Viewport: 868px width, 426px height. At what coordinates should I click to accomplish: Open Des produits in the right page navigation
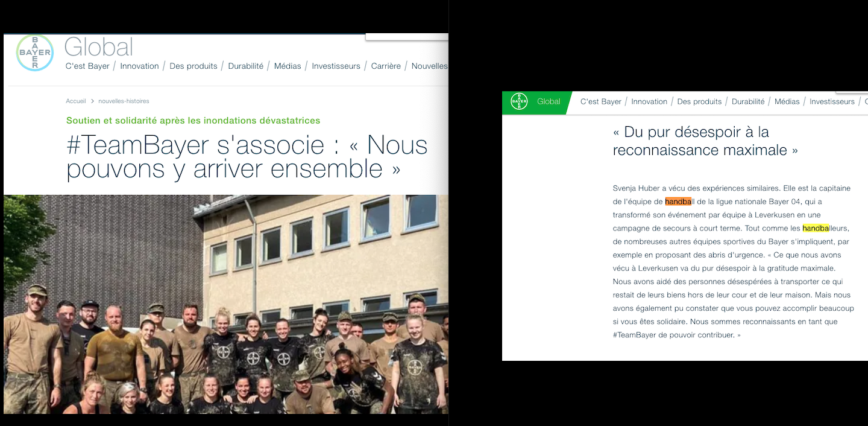(699, 101)
